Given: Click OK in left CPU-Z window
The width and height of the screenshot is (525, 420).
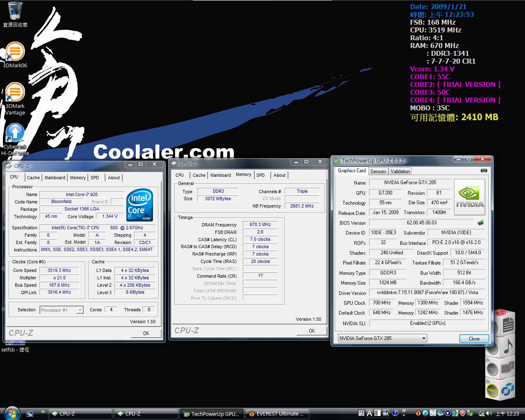Looking at the screenshot, I should [146, 333].
